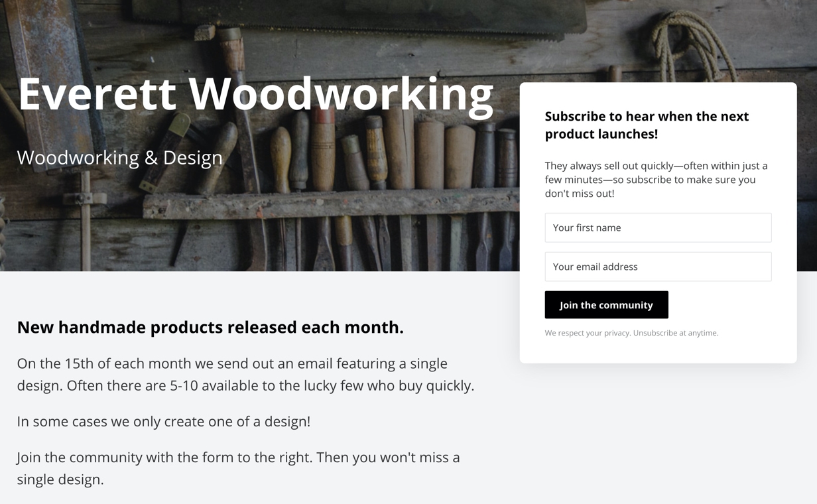Click the "New handmade products released" heading
Image resolution: width=817 pixels, height=504 pixels.
click(x=210, y=327)
